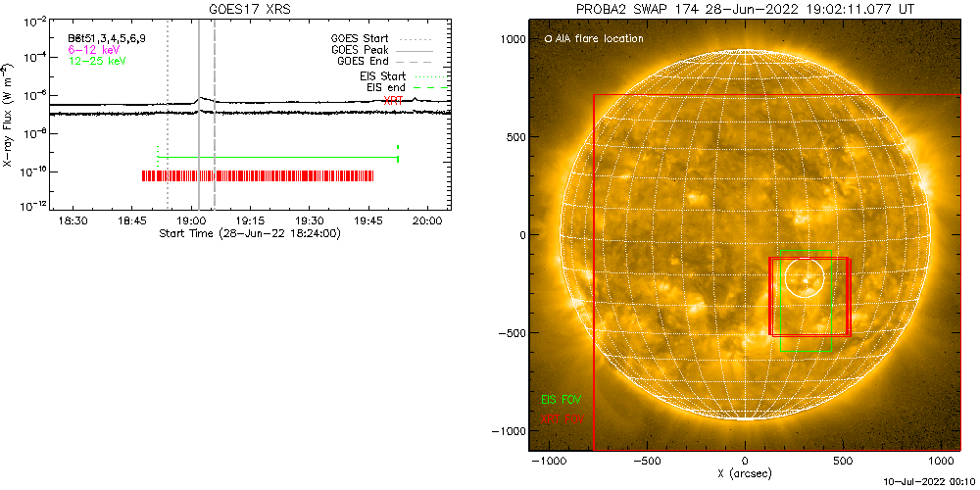The width and height of the screenshot is (980, 490).
Task: Click the 19:45 time axis tick label
Action: pos(368,220)
